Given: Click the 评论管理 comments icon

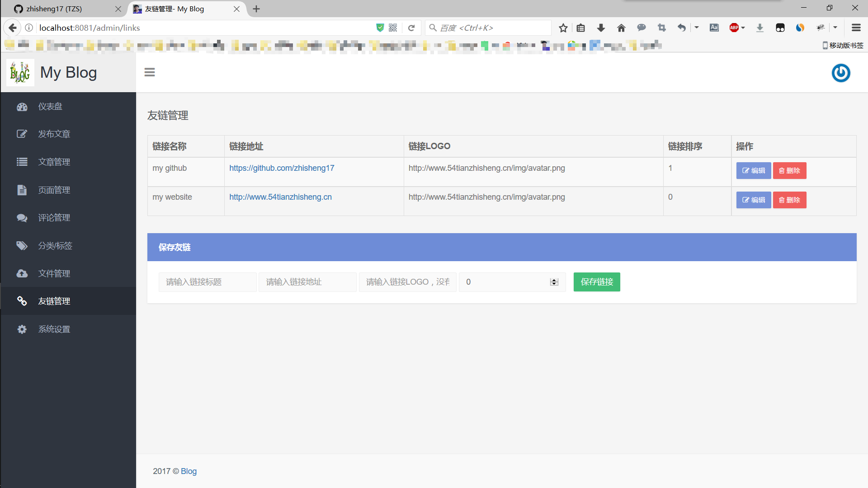Looking at the screenshot, I should (22, 218).
